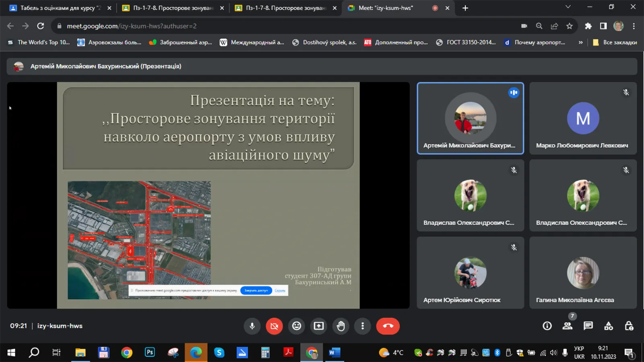Open Word from taskbar
The width and height of the screenshot is (644, 362).
[334, 353]
